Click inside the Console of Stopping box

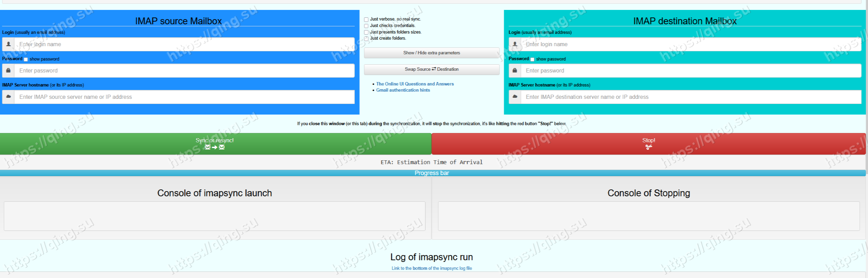click(x=649, y=216)
